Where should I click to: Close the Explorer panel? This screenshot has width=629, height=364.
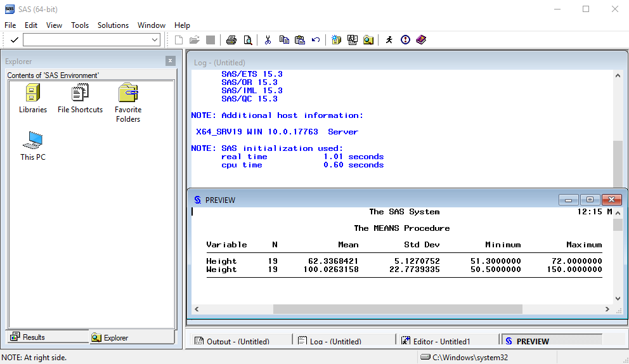(x=170, y=61)
